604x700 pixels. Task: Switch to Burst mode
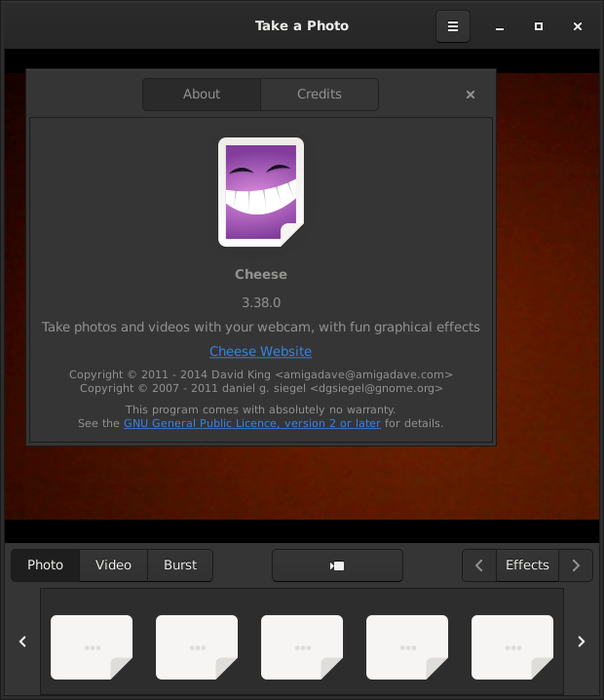pos(180,565)
